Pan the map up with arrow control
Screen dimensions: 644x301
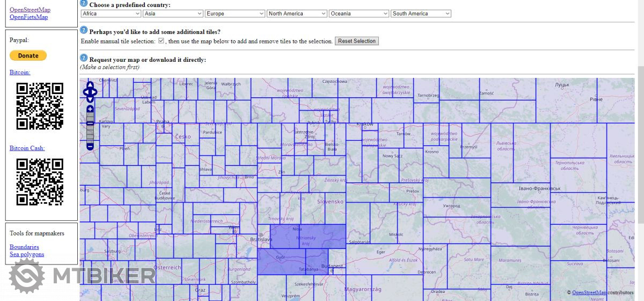(90, 85)
